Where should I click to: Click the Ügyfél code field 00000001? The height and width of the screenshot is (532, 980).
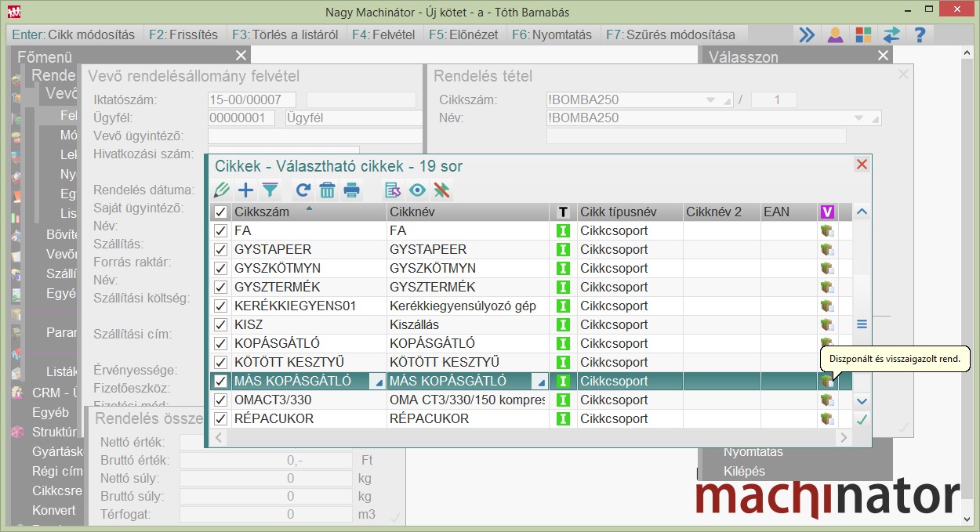[241, 118]
